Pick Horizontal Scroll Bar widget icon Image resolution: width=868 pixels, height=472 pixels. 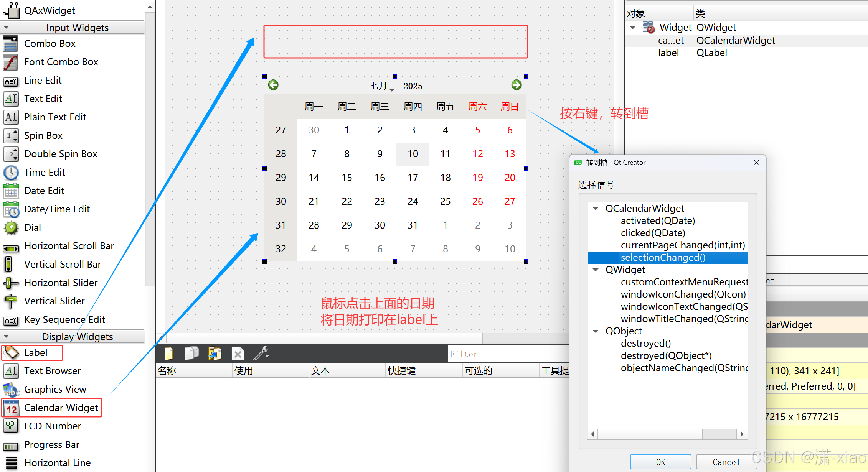11,248
